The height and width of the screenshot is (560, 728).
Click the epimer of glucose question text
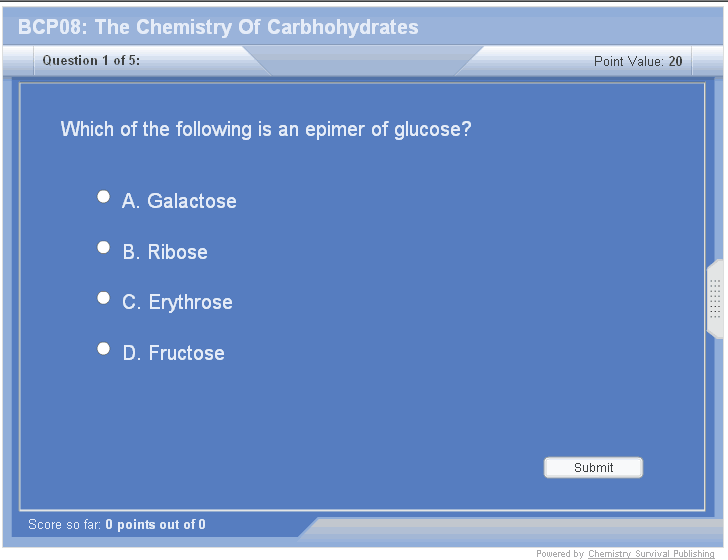tap(265, 129)
